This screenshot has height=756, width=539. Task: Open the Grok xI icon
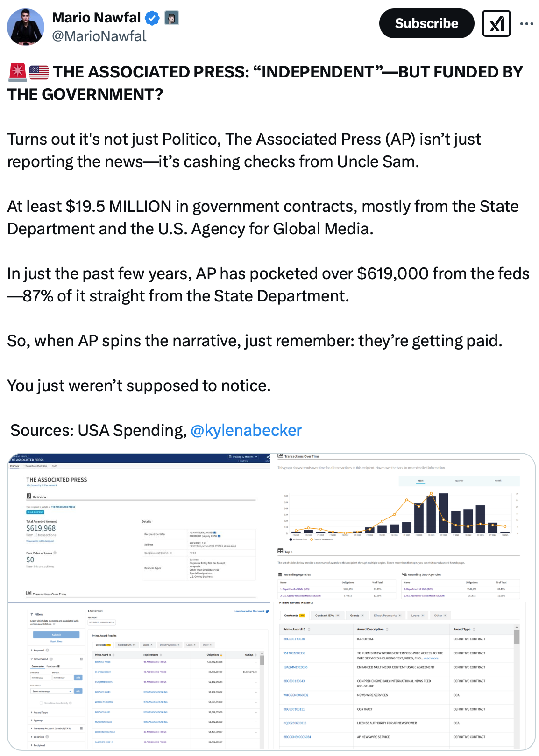496,23
